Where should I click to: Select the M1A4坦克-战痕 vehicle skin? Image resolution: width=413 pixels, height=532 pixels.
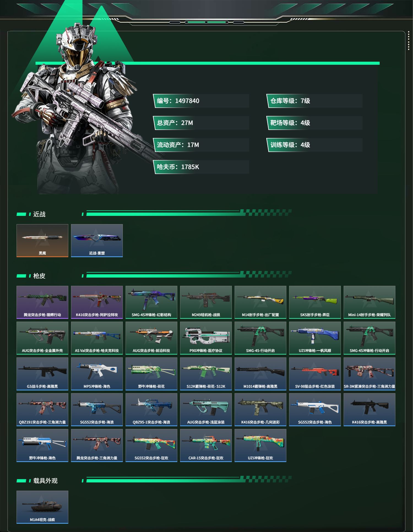tap(42, 507)
